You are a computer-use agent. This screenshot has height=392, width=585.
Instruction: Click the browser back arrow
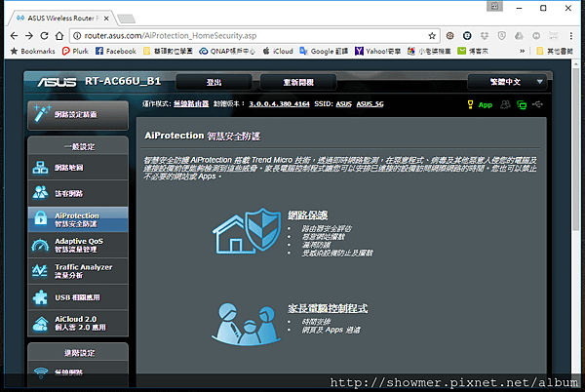[15, 36]
